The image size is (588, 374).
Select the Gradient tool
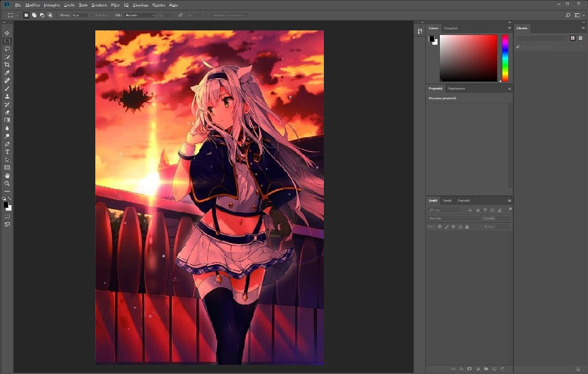click(x=7, y=120)
